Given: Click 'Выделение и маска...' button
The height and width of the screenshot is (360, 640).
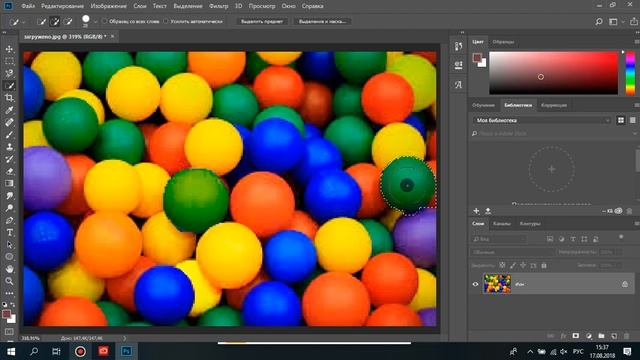Looking at the screenshot, I should [322, 21].
